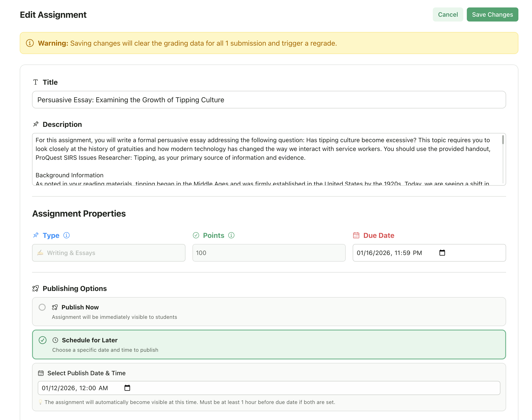Image resolution: width=532 pixels, height=420 pixels.
Task: Click the T icon beside the Title label
Action: point(36,82)
